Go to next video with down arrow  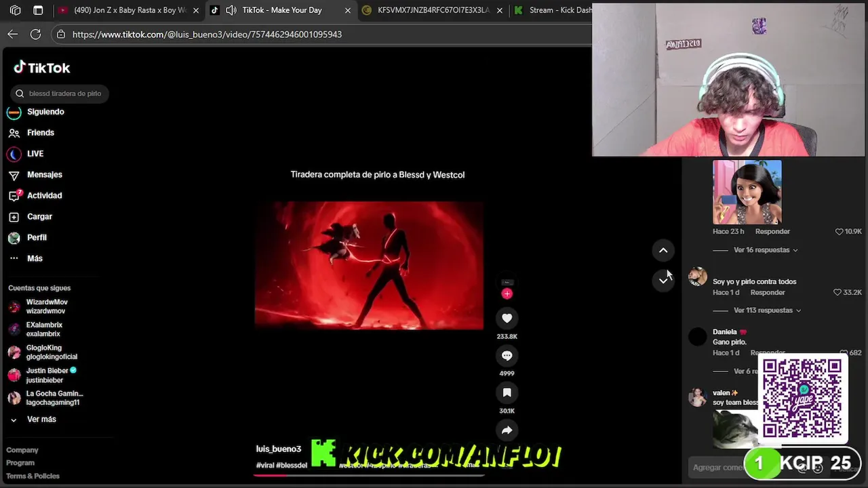tap(663, 280)
